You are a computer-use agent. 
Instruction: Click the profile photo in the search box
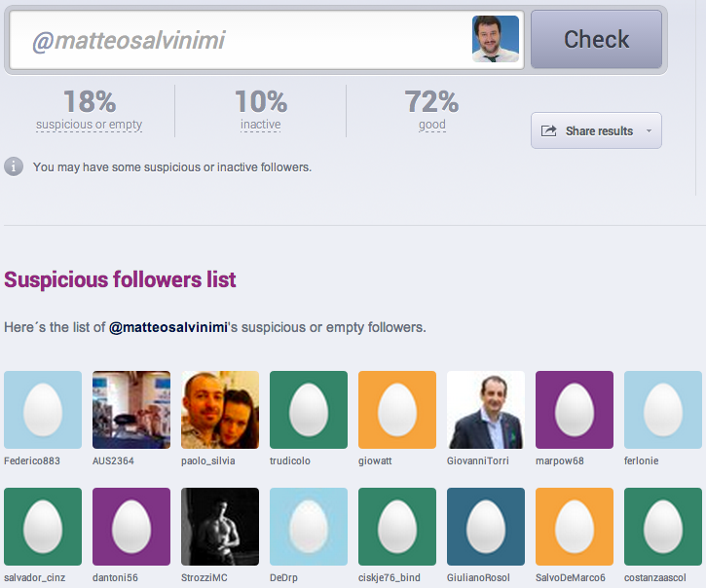496,39
